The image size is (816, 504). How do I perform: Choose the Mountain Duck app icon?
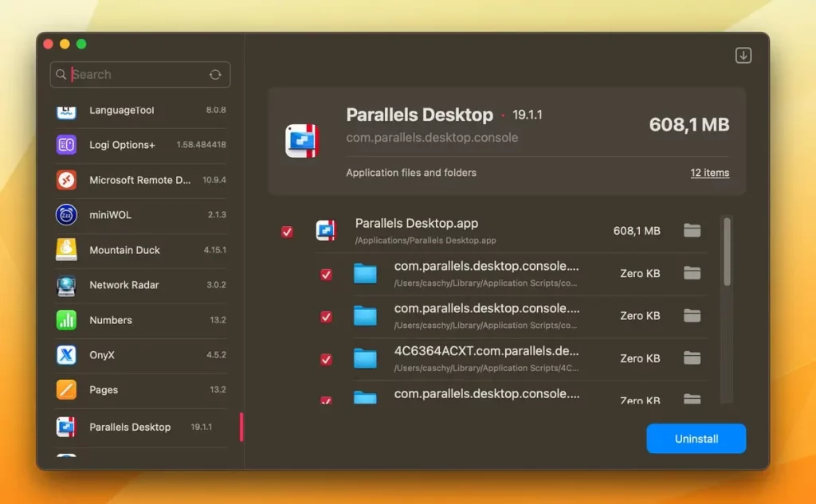click(x=66, y=250)
